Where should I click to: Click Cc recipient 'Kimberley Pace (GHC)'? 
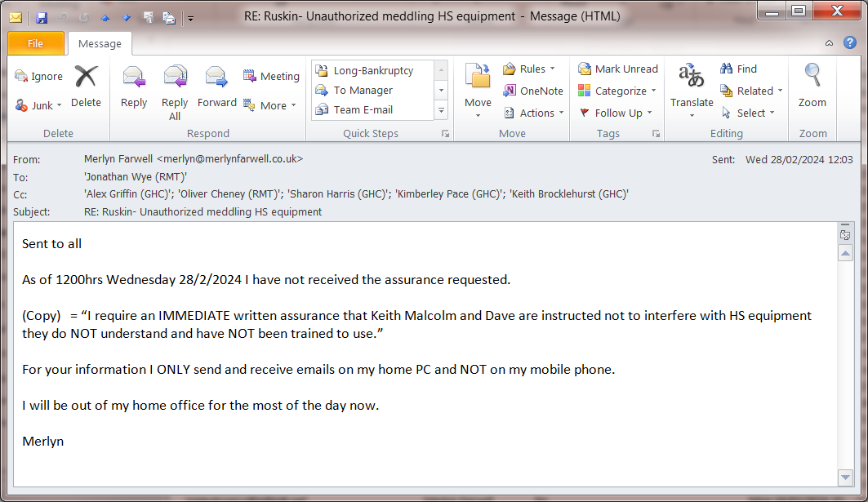click(450, 194)
